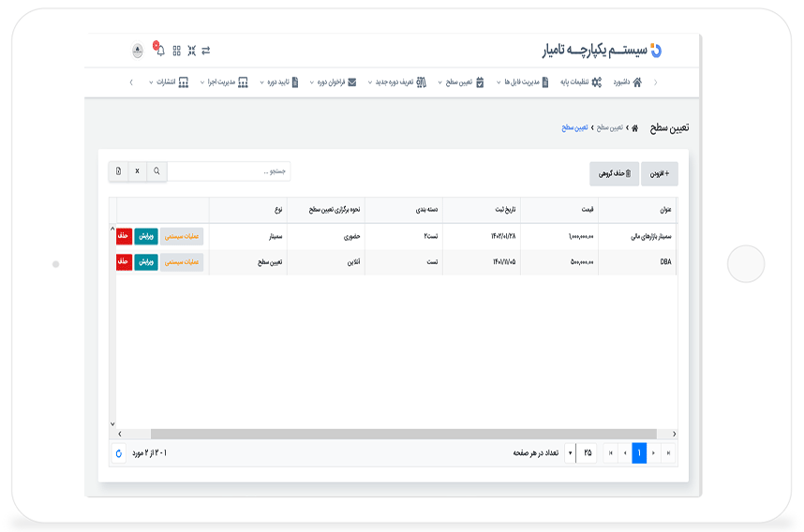
Task: Click the جستجو search input field
Action: pyautogui.click(x=229, y=171)
